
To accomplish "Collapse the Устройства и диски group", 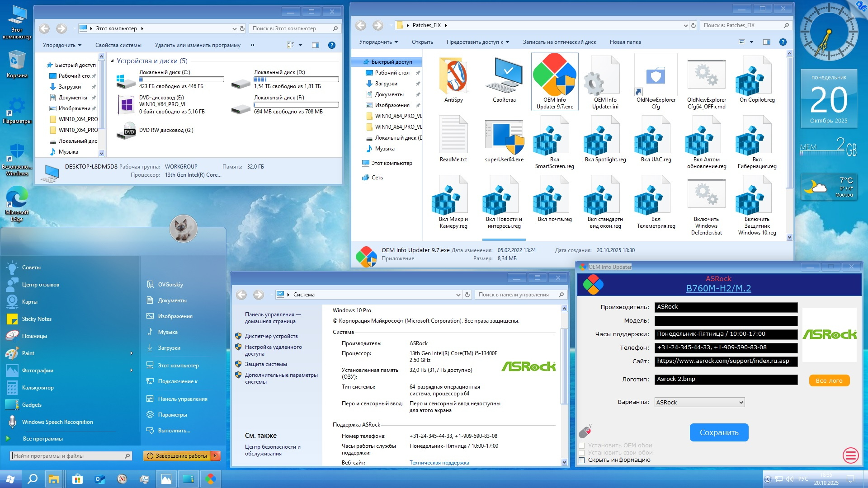I will pyautogui.click(x=112, y=61).
